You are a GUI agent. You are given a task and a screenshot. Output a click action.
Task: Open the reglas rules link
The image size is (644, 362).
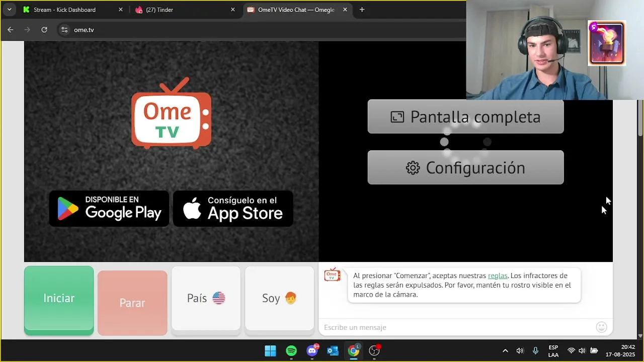coord(498,276)
